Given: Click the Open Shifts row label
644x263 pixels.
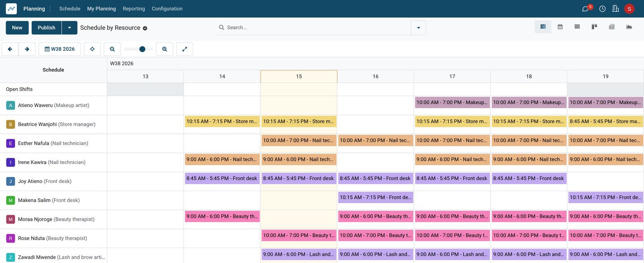Looking at the screenshot, I should coord(19,89).
